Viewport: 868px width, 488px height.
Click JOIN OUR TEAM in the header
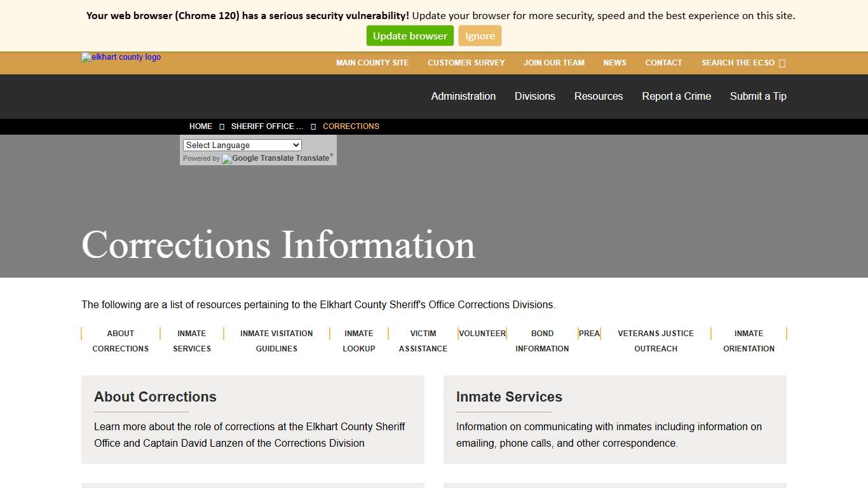tap(553, 63)
